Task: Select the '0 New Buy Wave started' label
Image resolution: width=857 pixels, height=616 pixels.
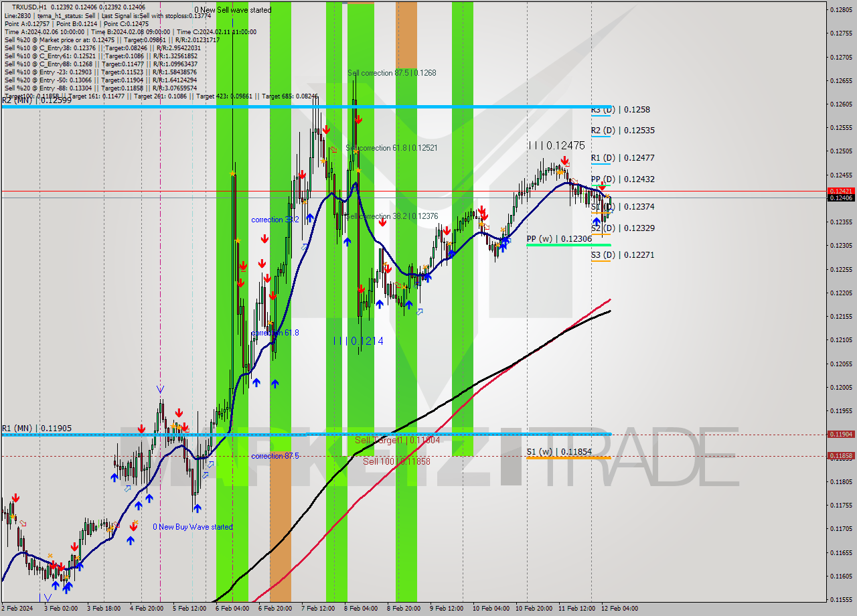Action: (193, 527)
